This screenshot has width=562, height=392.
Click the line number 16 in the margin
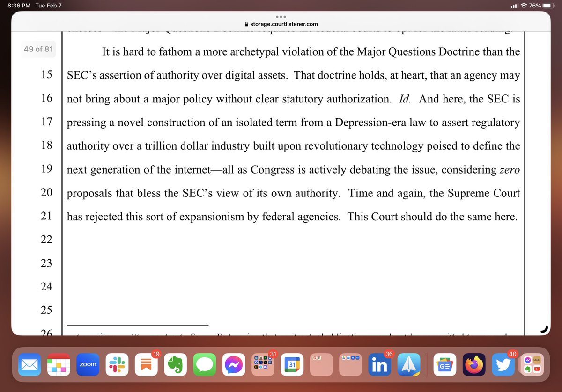pos(47,99)
